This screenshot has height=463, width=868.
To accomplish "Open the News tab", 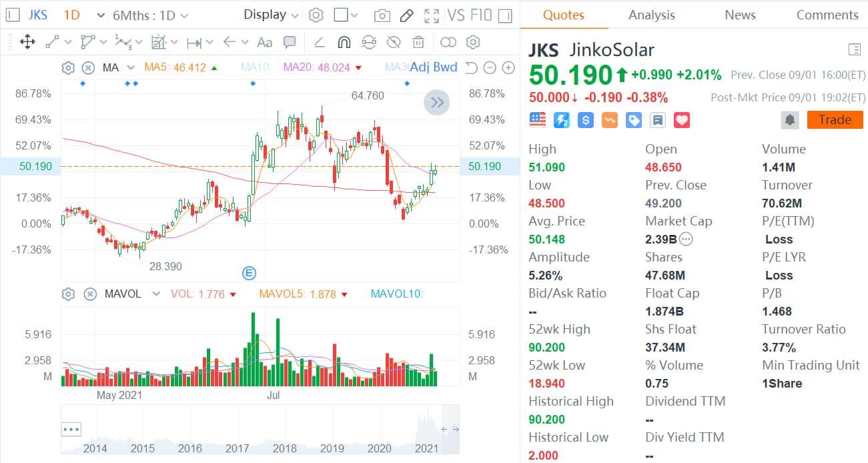I will point(739,15).
